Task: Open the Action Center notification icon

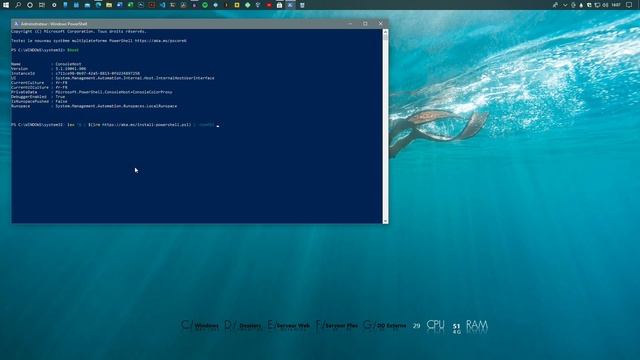Action: pos(629,5)
